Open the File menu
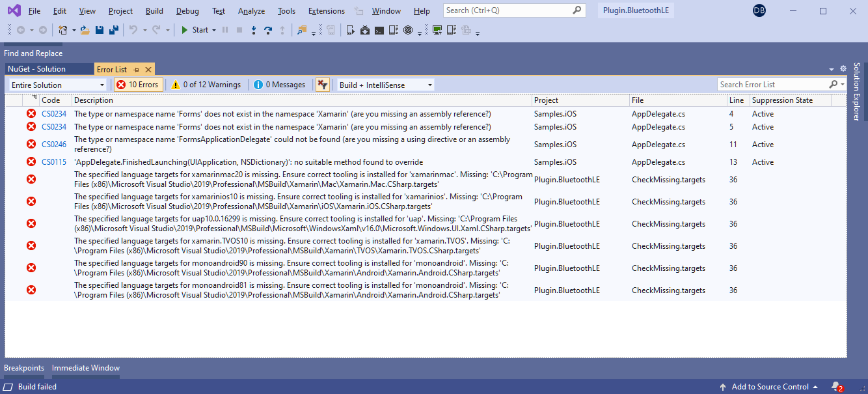 pyautogui.click(x=34, y=11)
